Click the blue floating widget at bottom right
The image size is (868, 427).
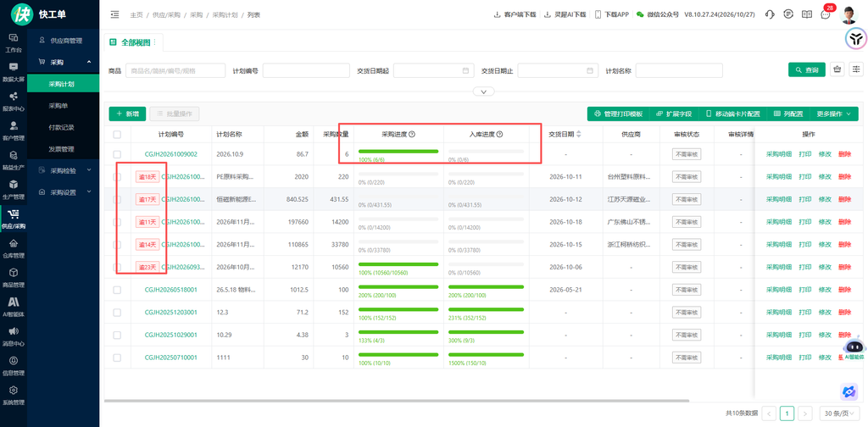849,391
